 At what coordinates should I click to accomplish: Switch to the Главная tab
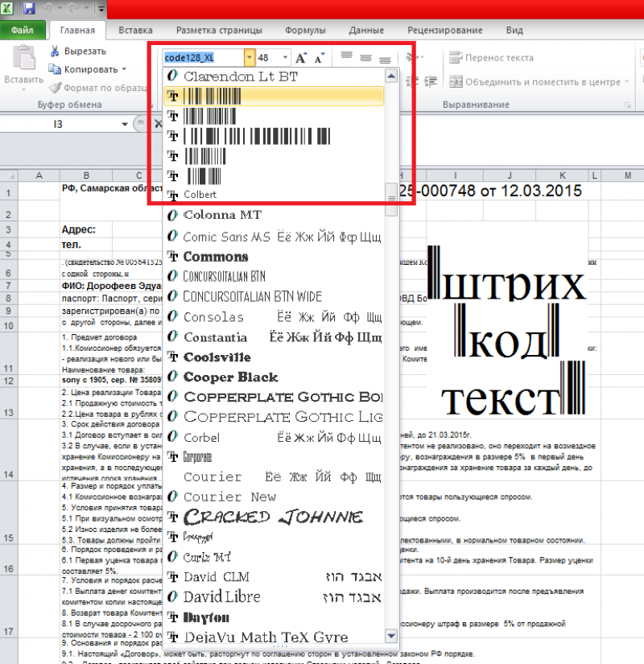[x=77, y=30]
